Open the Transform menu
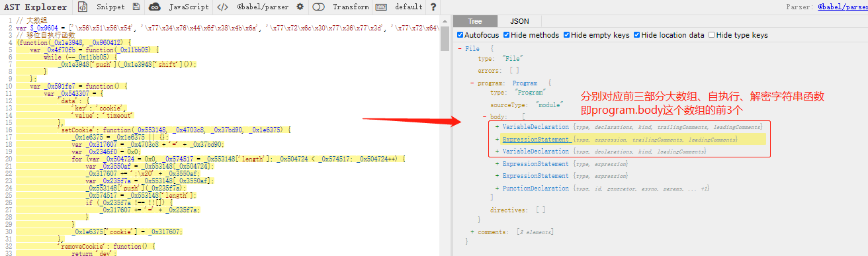This screenshot has height=256, width=868. click(351, 7)
